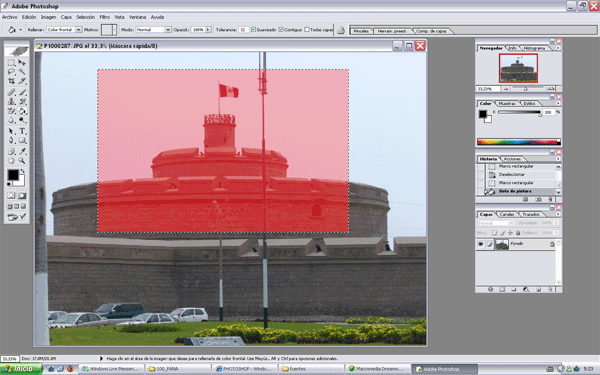Screen dimensions: 600x375
Task: Select the Type tool
Action: pos(22,131)
